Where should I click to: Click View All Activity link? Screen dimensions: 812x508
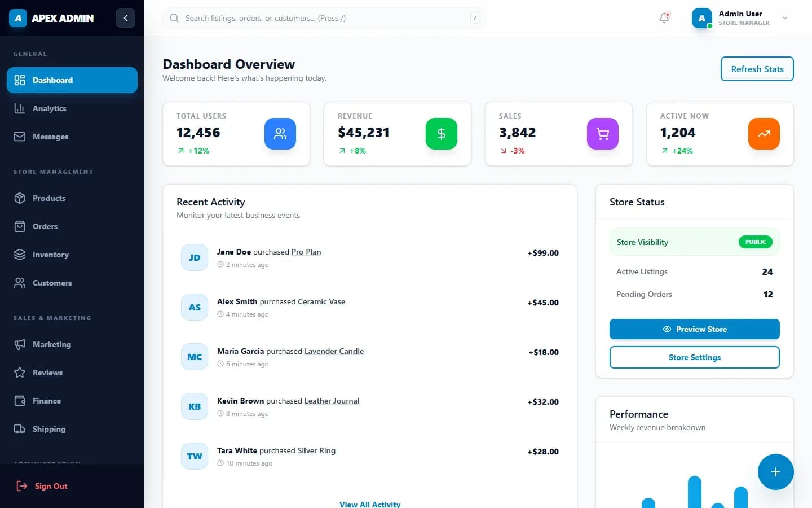[370, 504]
